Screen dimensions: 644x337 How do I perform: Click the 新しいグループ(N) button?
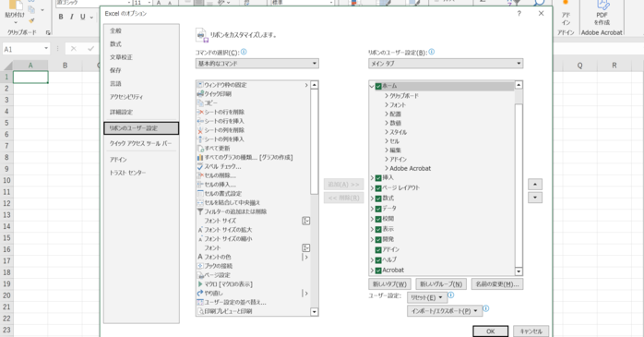[x=441, y=284]
